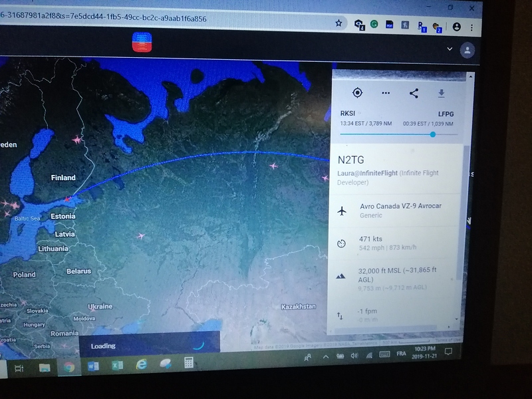Open the Windows notification center

pyautogui.click(x=448, y=351)
